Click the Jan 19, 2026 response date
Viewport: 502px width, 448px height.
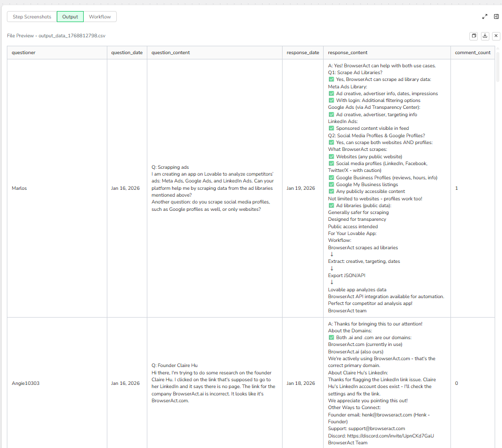point(300,188)
